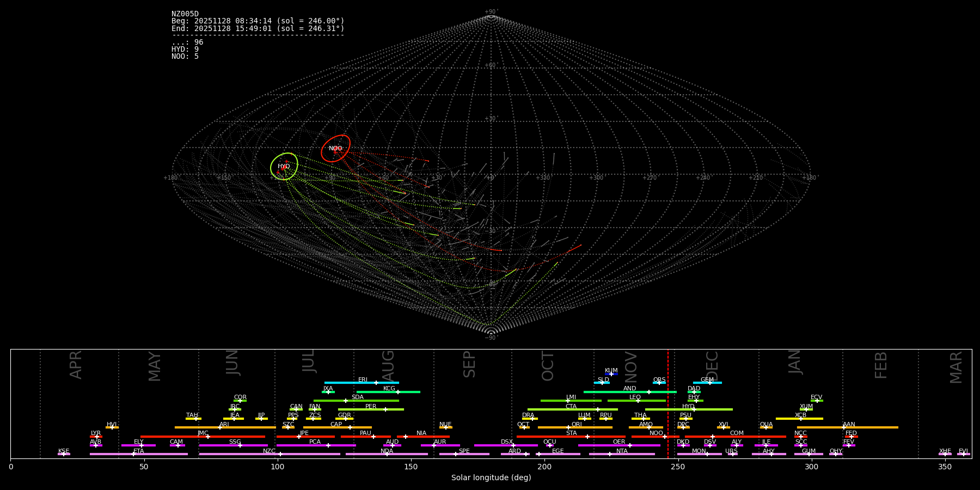Select the GEM shower bar label
The image size is (980, 490).
coord(707,380)
